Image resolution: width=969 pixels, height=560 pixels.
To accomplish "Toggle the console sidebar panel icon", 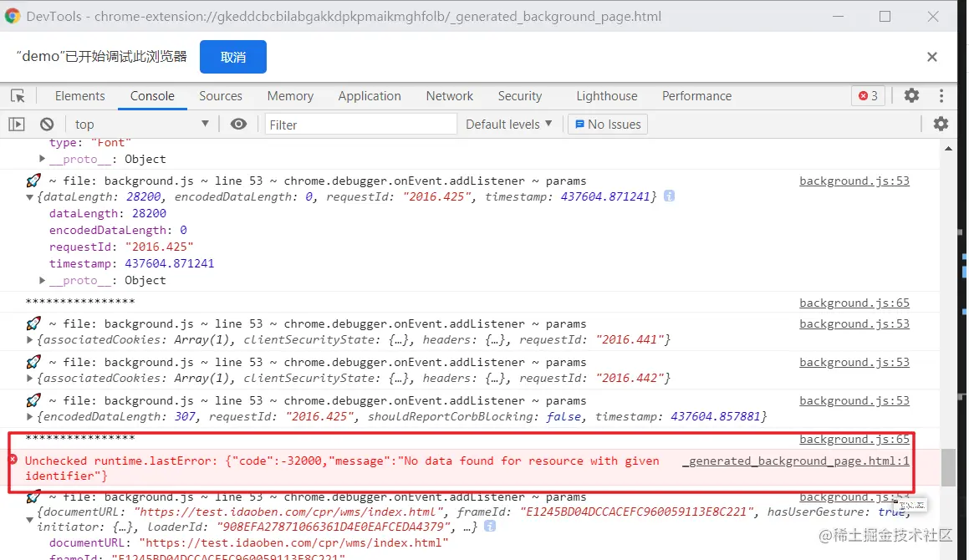I will point(17,125).
